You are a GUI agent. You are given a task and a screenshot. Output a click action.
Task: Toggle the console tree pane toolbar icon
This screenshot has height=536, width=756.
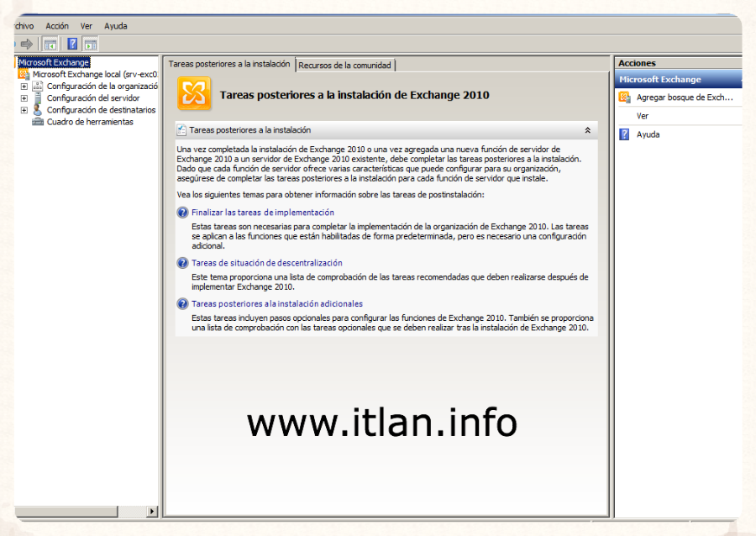(50, 44)
